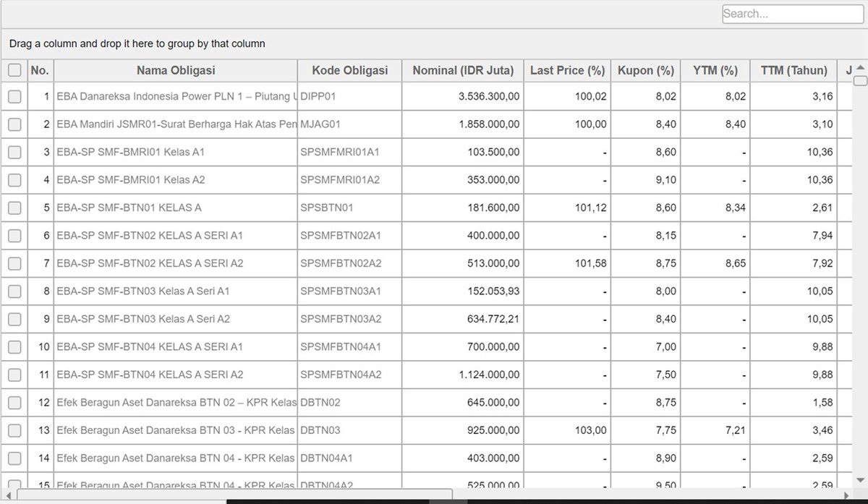Click 'EBA-SP SMF-BTN03 Kelas A Seri A2' cell
868x504 pixels.
point(176,319)
